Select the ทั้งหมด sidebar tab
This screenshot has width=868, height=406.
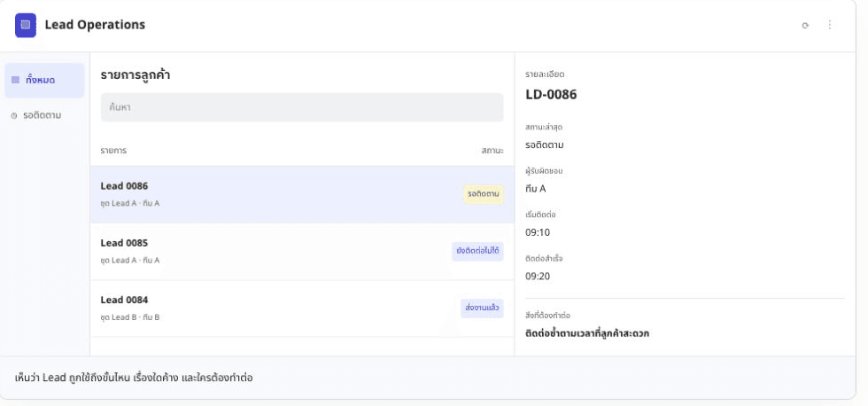pyautogui.click(x=44, y=81)
